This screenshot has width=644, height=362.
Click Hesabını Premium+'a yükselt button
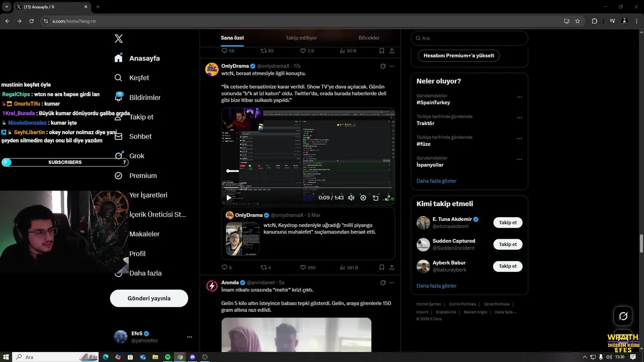coord(458,56)
